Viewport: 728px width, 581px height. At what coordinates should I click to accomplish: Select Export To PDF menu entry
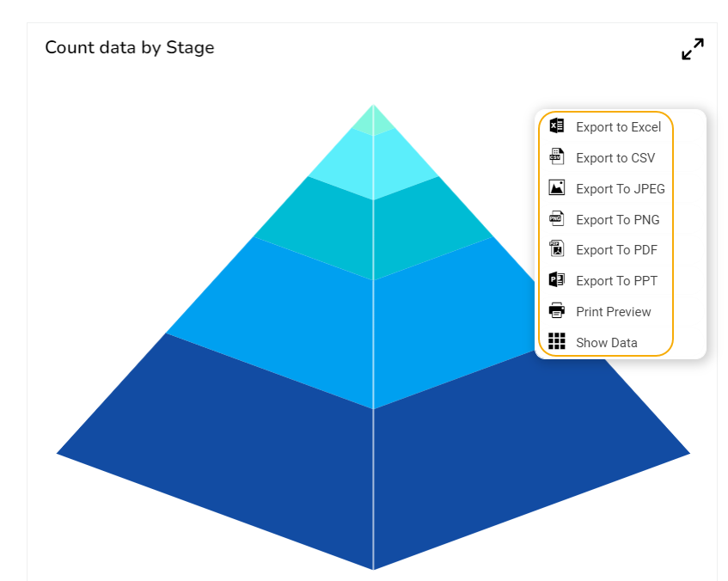[x=616, y=250]
